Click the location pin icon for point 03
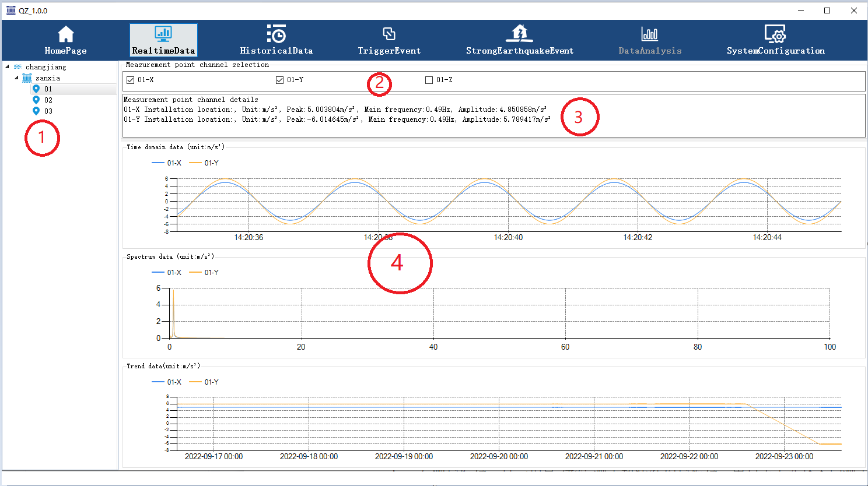868x486 pixels. click(x=36, y=111)
